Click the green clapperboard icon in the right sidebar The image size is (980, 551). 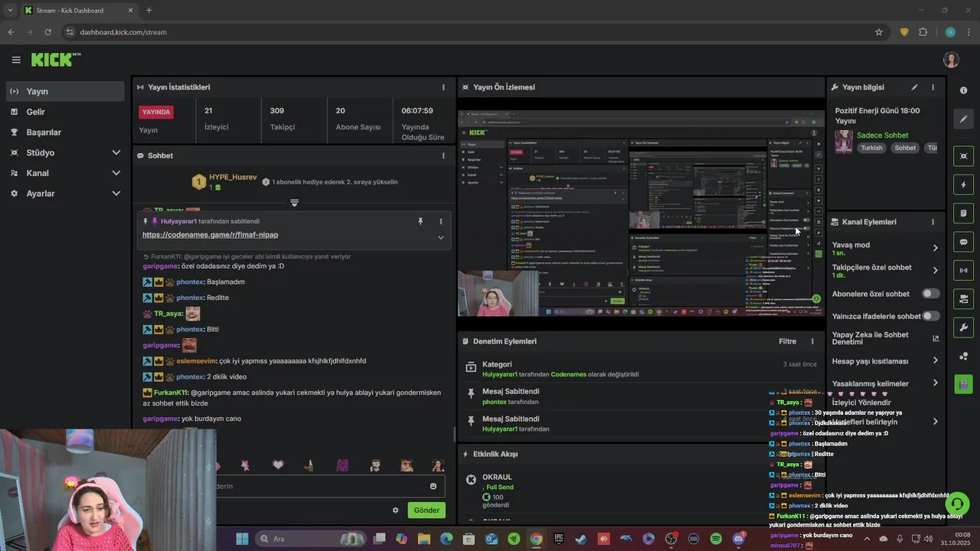[x=963, y=384]
